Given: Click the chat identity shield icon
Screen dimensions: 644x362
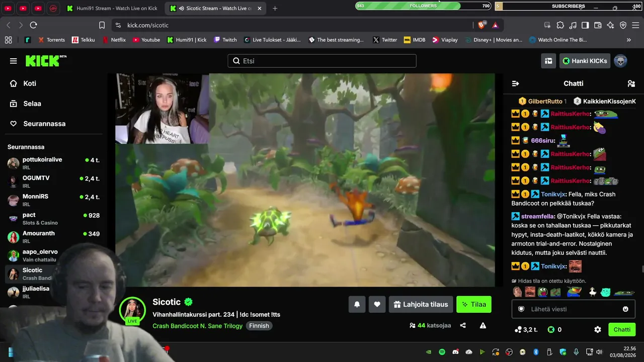Looking at the screenshot, I should (x=521, y=309).
